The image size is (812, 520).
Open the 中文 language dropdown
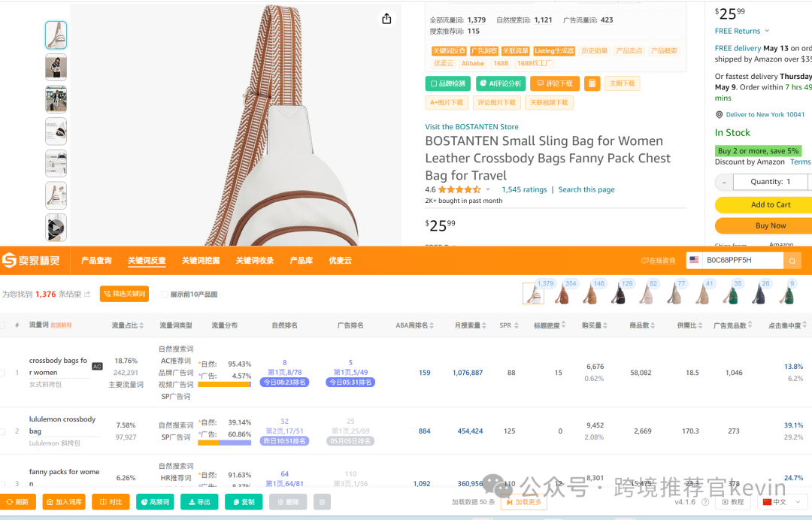[782, 502]
